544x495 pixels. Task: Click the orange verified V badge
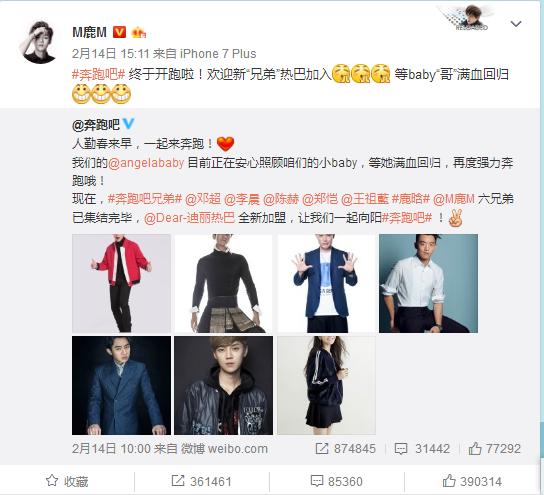click(119, 32)
